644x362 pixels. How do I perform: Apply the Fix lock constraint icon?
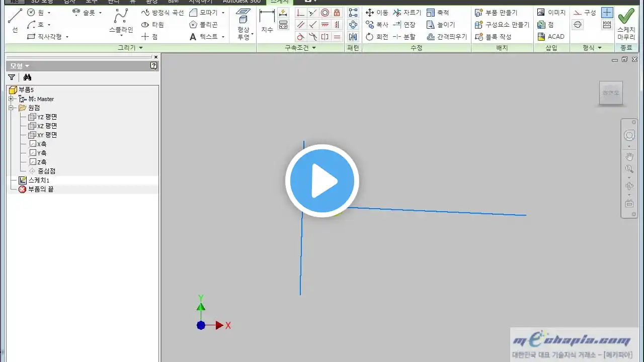337,13
